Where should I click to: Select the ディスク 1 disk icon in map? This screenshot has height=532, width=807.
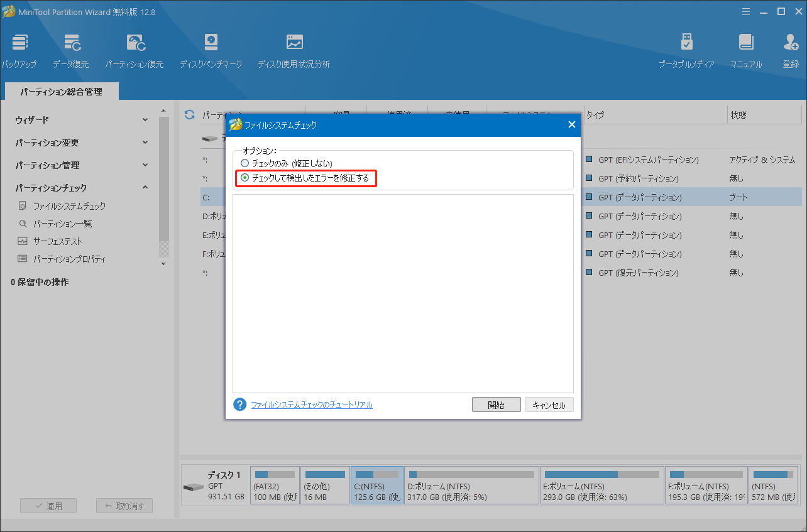pyautogui.click(x=193, y=487)
